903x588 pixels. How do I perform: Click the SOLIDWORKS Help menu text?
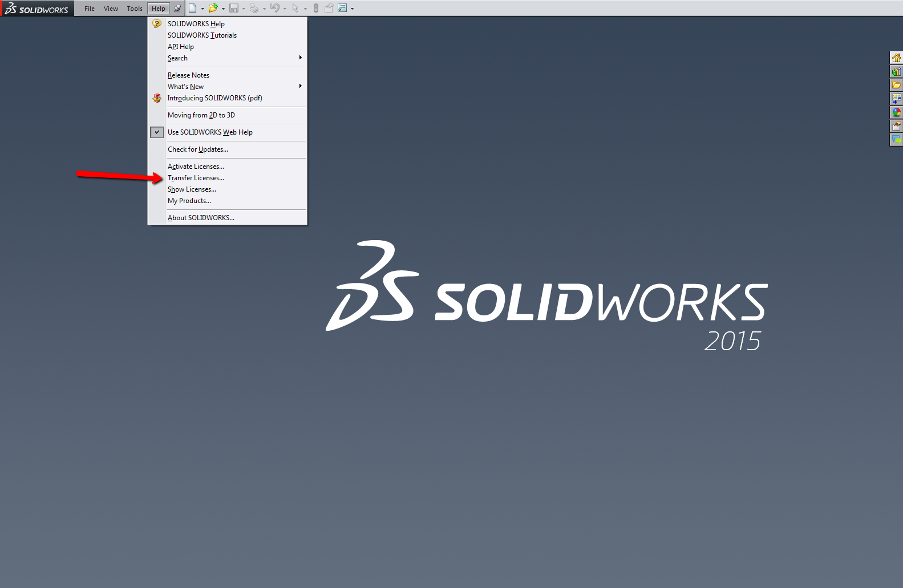(x=196, y=24)
